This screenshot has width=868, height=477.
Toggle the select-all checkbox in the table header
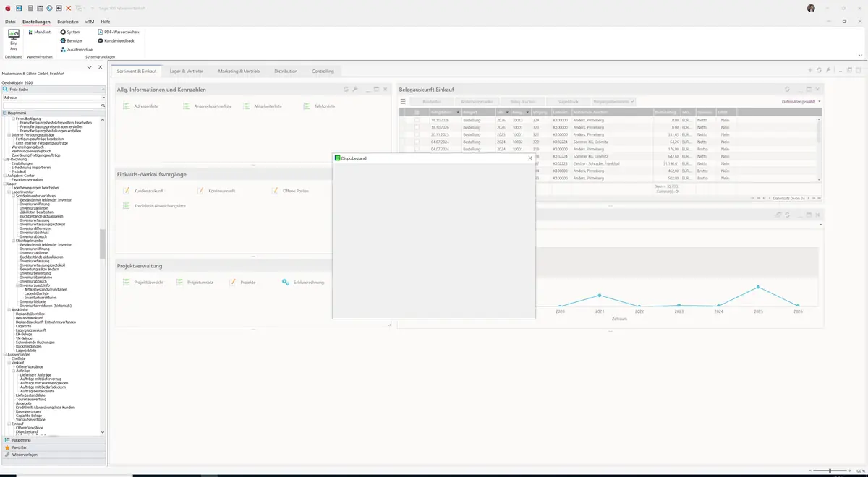417,113
